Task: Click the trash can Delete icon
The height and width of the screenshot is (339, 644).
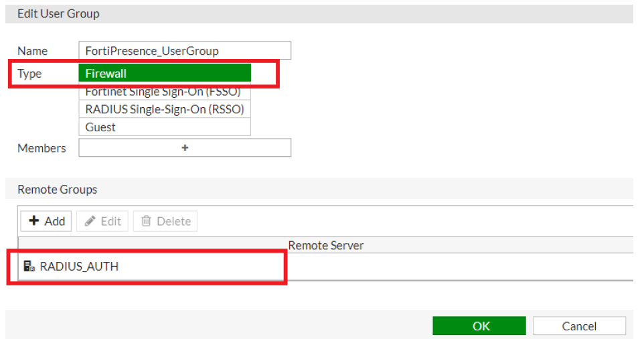Action: [147, 221]
